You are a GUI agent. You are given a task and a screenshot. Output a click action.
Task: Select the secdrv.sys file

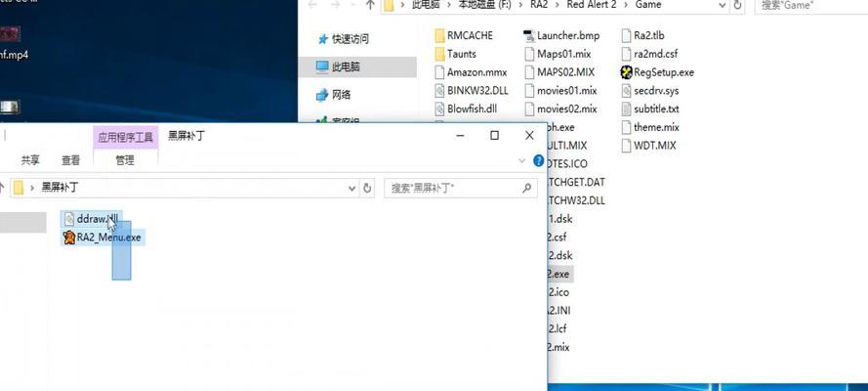(x=650, y=90)
